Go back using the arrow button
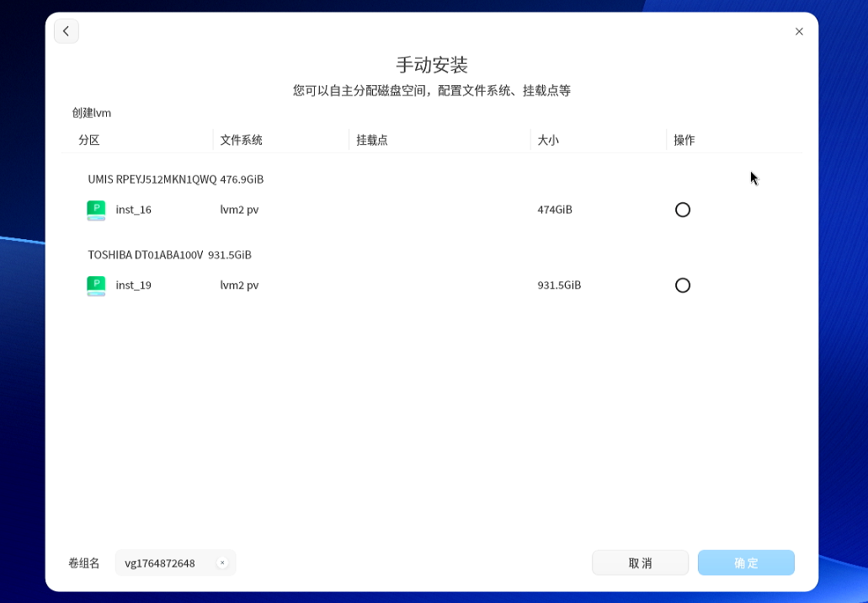This screenshot has width=868, height=603. point(67,31)
